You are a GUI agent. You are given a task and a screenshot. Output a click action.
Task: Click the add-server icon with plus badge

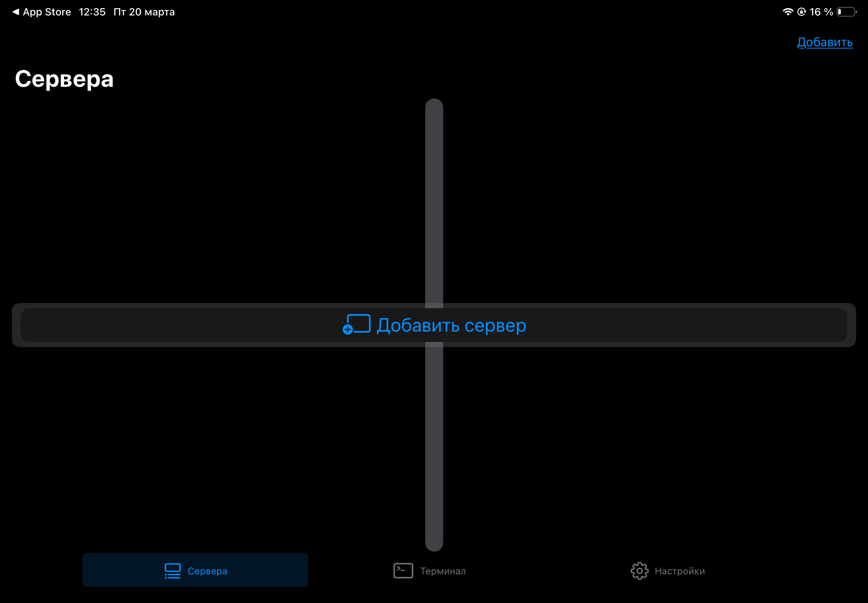coord(356,324)
